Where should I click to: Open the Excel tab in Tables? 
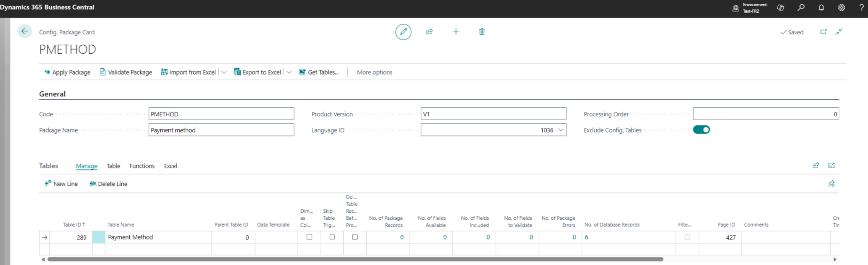pos(170,166)
